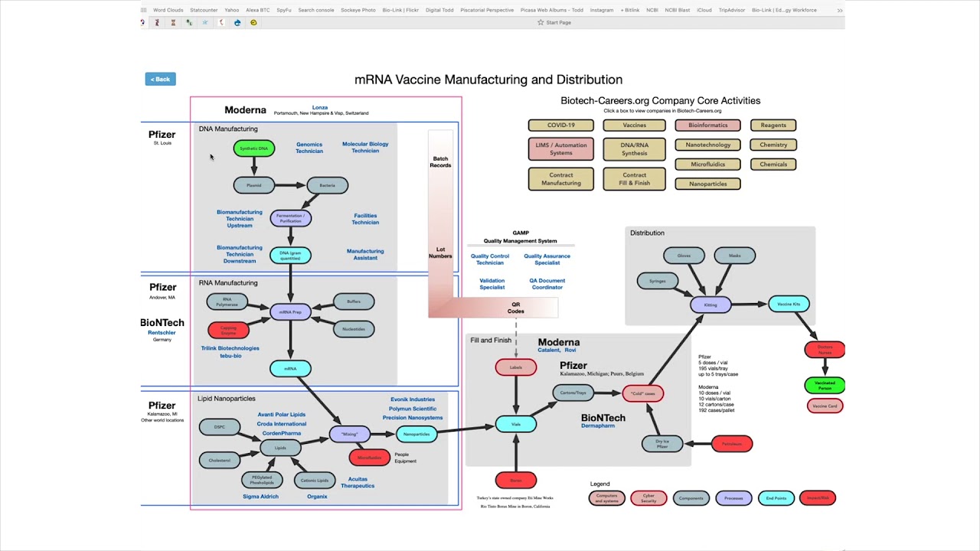Click the Reagents core activity box

[x=773, y=126]
